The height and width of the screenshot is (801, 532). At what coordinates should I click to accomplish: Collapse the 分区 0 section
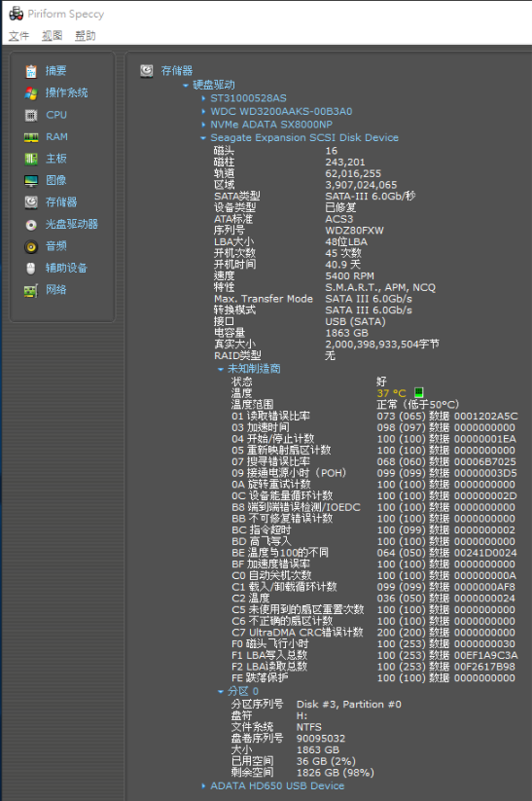tap(220, 691)
